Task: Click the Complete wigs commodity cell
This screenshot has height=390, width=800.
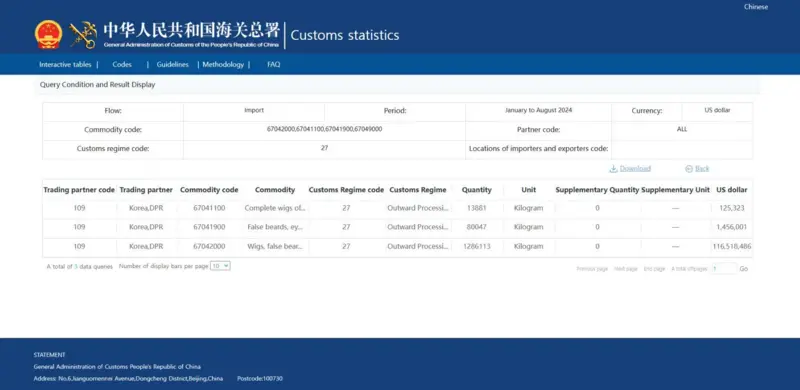Action: click(x=275, y=208)
